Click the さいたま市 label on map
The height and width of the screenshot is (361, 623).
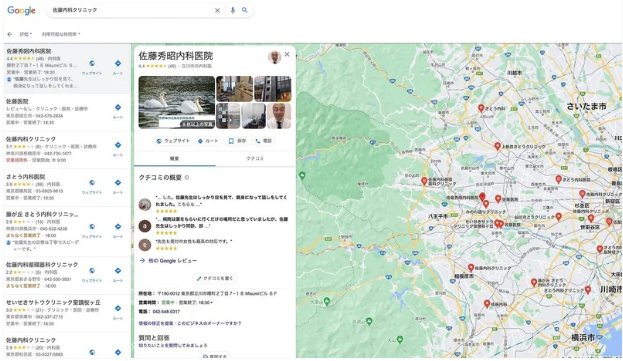point(586,106)
